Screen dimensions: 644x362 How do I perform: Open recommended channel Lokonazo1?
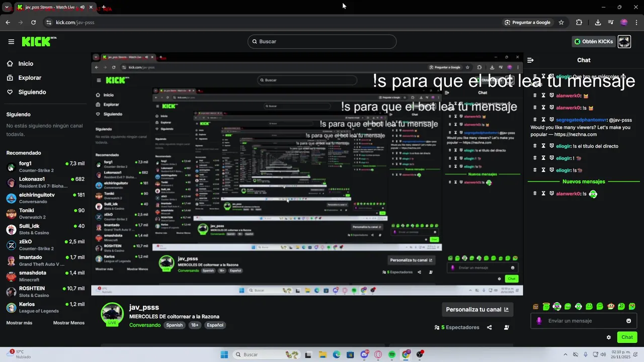[x=45, y=183]
